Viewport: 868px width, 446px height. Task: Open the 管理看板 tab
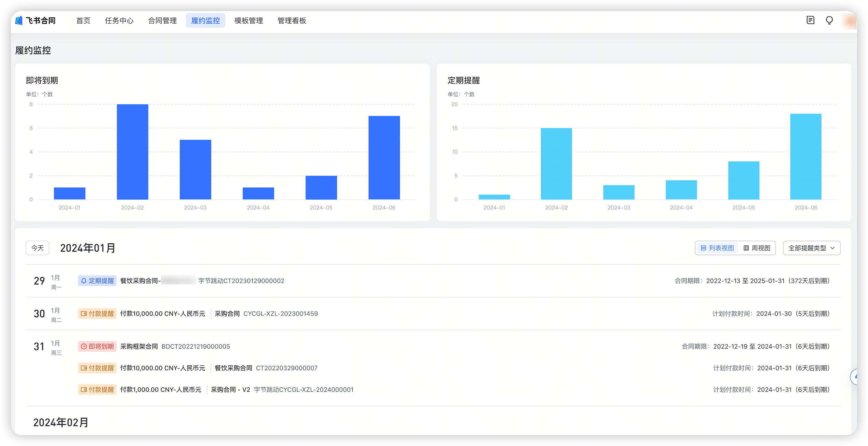[x=291, y=21]
